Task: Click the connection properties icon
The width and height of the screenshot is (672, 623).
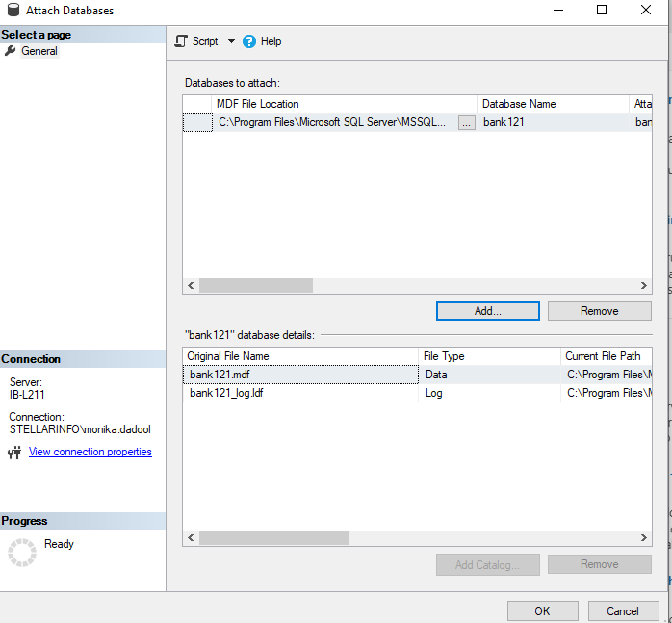Action: tap(13, 453)
